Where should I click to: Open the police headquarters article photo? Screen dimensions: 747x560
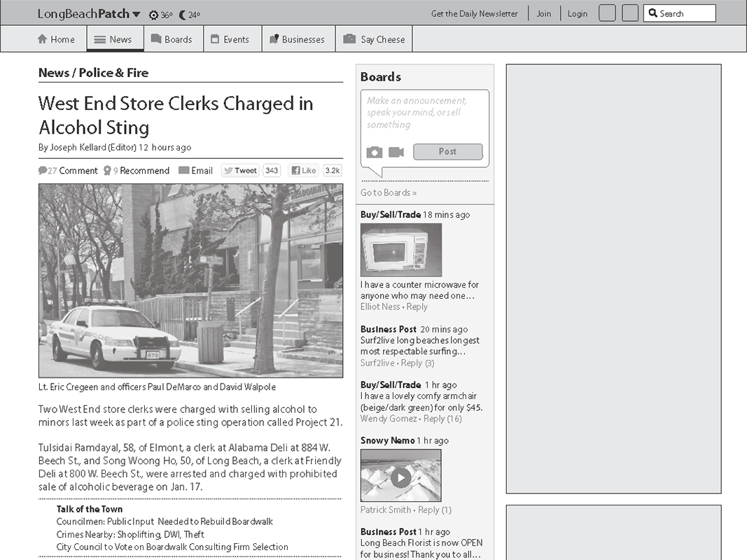click(190, 281)
